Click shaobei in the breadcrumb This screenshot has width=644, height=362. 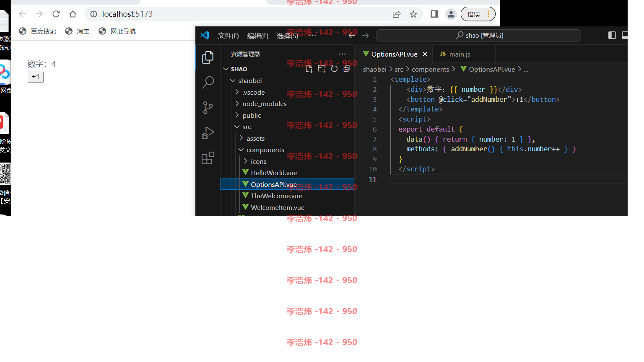375,70
